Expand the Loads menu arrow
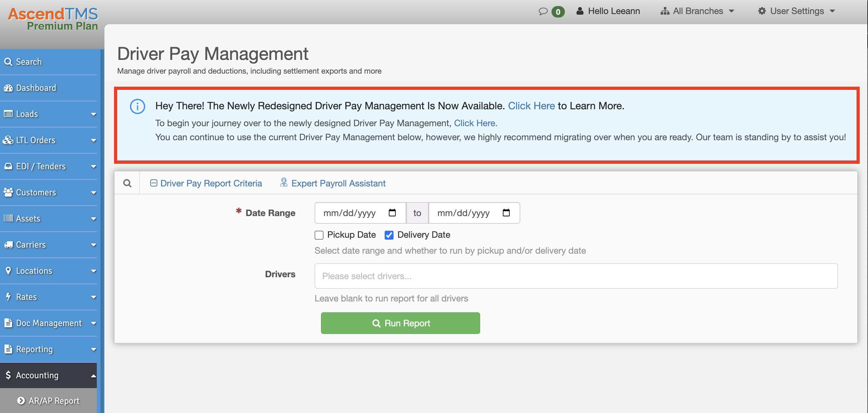Image resolution: width=868 pixels, height=413 pixels. [x=93, y=114]
